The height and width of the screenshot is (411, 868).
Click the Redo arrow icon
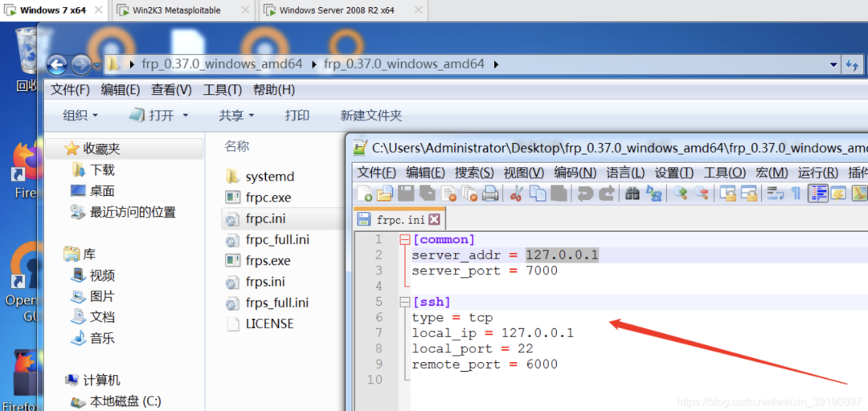pyautogui.click(x=606, y=193)
